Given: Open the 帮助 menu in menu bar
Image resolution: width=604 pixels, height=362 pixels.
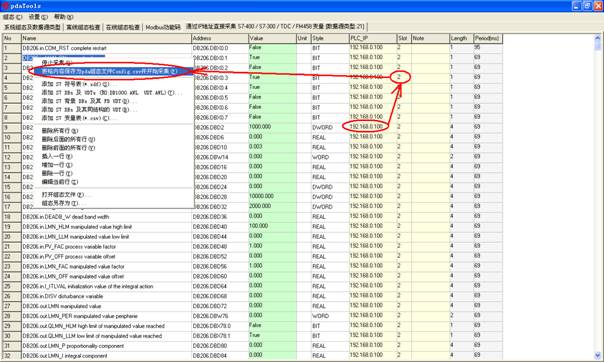Looking at the screenshot, I should point(63,17).
